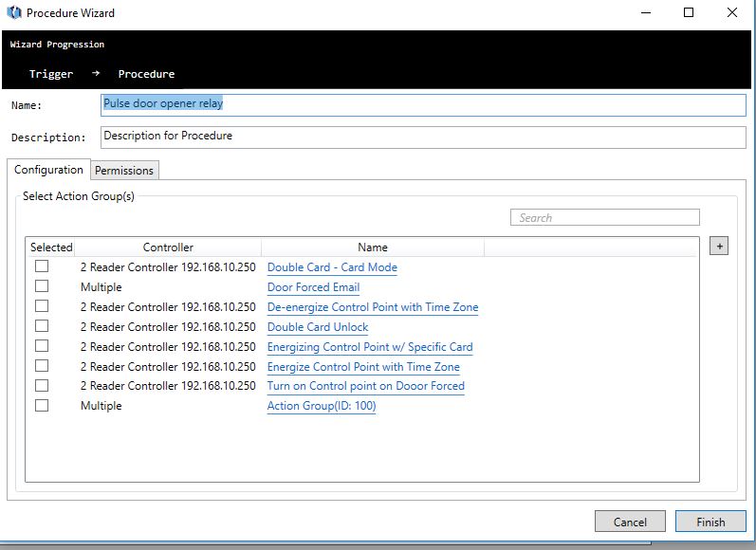The height and width of the screenshot is (550, 756).
Task: Check the Double Card - Card Mode checkbox
Action: (x=42, y=266)
